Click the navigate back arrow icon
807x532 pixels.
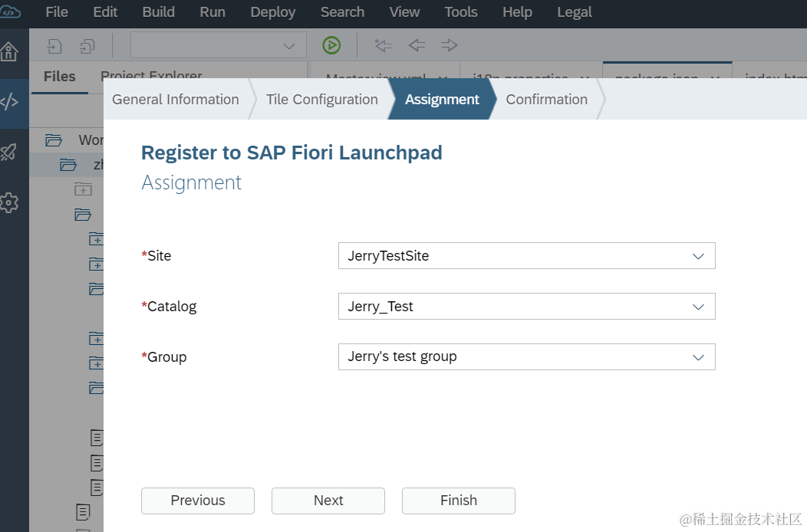(x=417, y=45)
